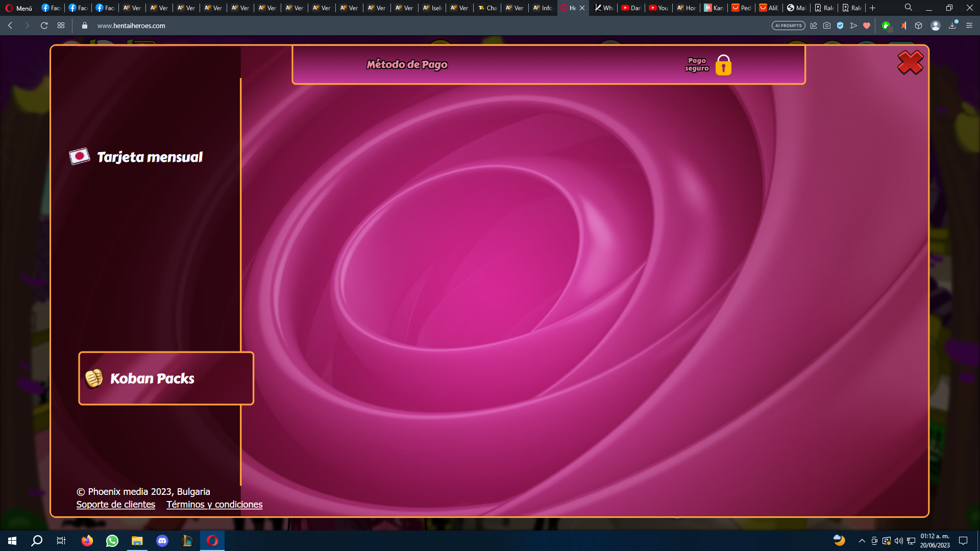Switch to the YouTube 'You' tab
This screenshot has width=980, height=551.
click(658, 8)
